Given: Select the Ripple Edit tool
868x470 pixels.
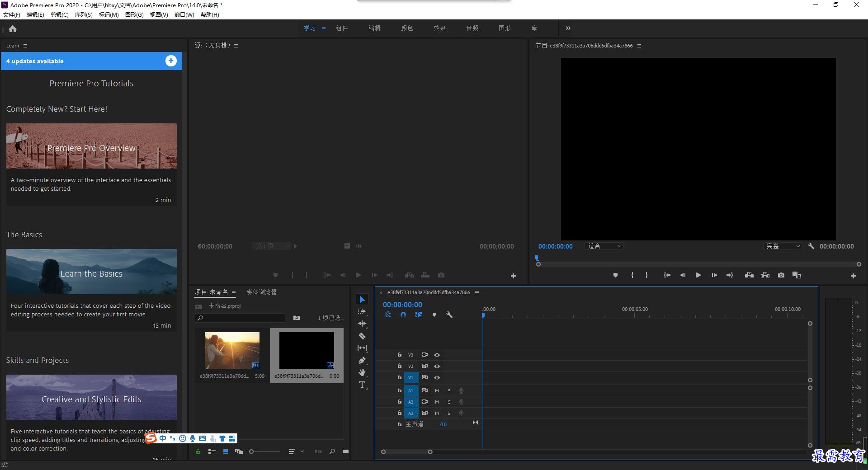Looking at the screenshot, I should pos(362,324).
